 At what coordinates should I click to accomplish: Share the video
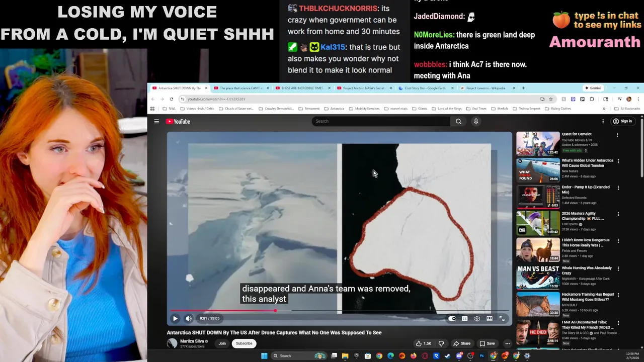point(462,343)
